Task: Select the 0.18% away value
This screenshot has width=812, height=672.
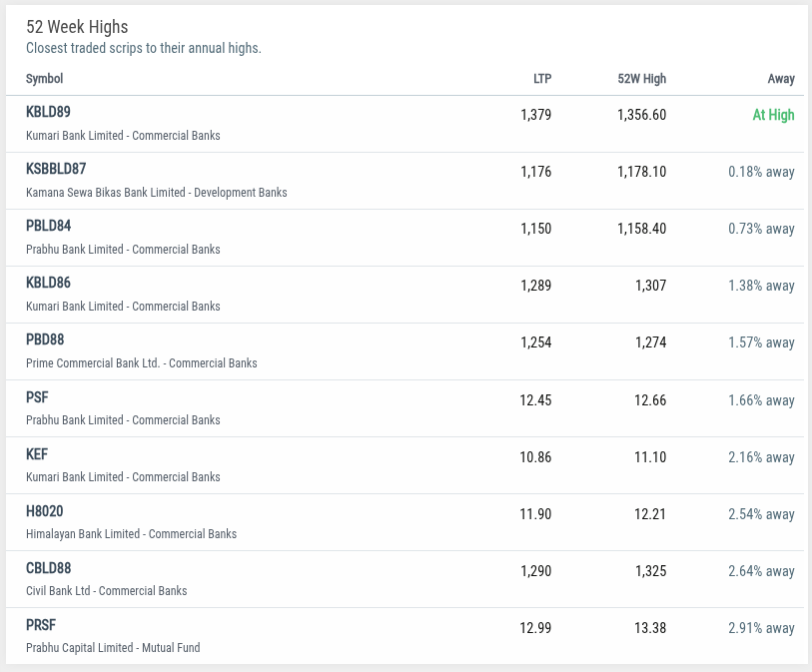Action: point(761,172)
